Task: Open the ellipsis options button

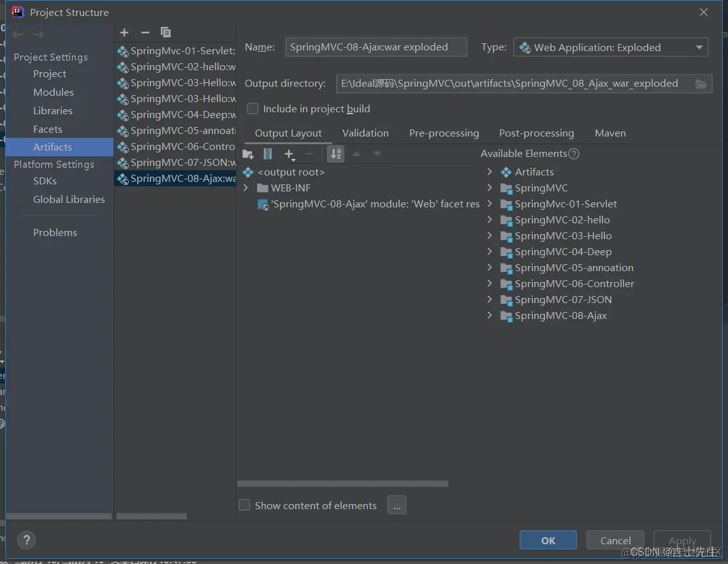Action: pos(397,505)
